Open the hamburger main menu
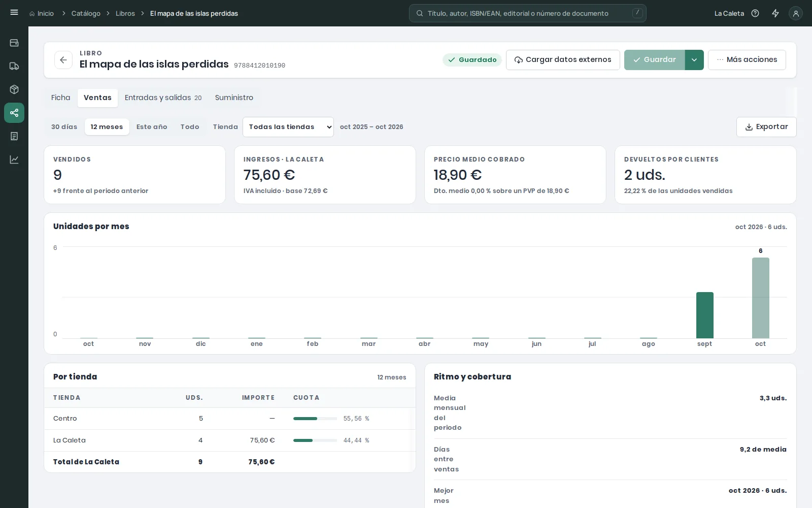 [x=14, y=13]
